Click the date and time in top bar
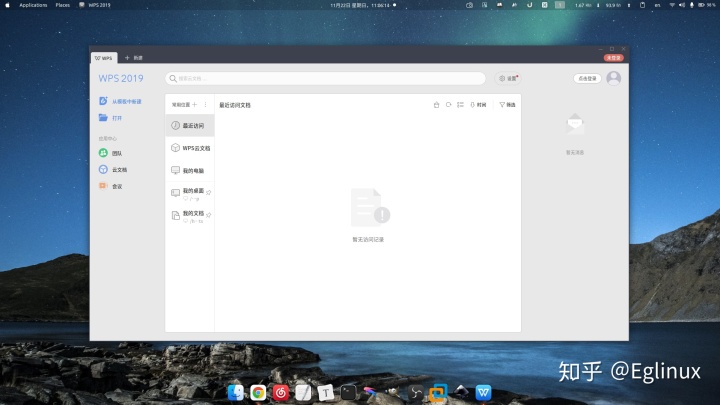720x405 pixels. pyautogui.click(x=360, y=5)
